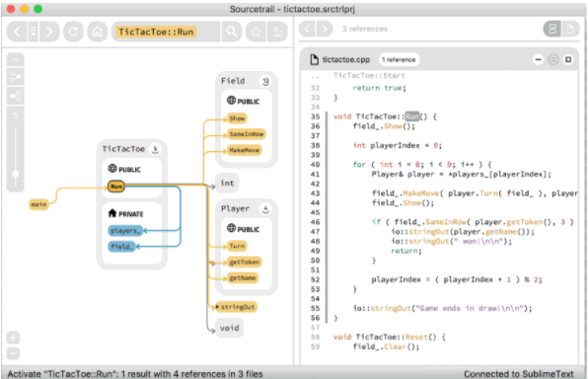The height and width of the screenshot is (379, 588).
Task: Minimize the tictactoe.cpp file snippet
Action: [x=538, y=59]
